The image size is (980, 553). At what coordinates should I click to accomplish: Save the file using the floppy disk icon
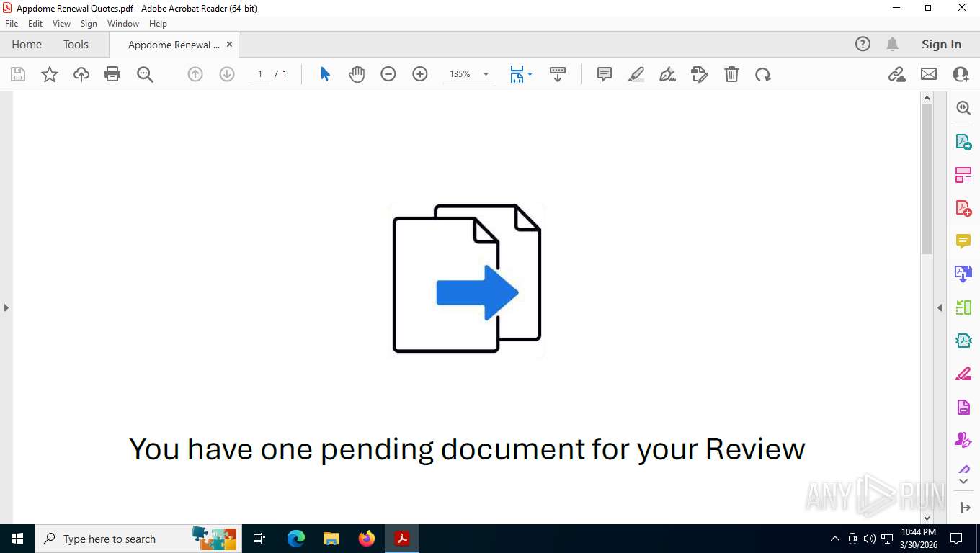[18, 74]
